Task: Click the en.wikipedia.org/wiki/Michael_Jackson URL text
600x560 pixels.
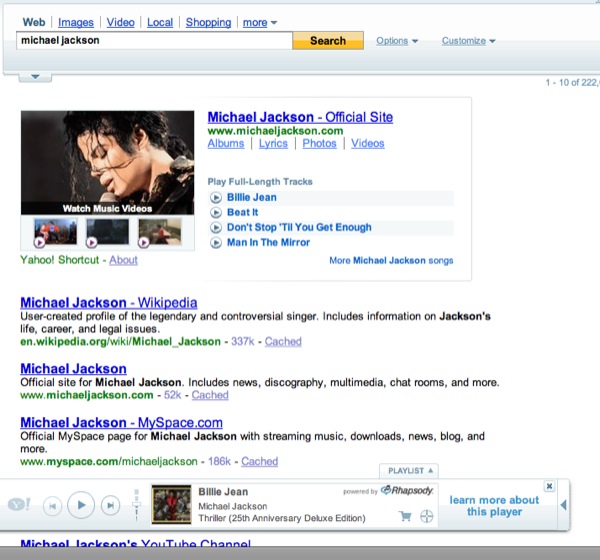Action: point(121,341)
